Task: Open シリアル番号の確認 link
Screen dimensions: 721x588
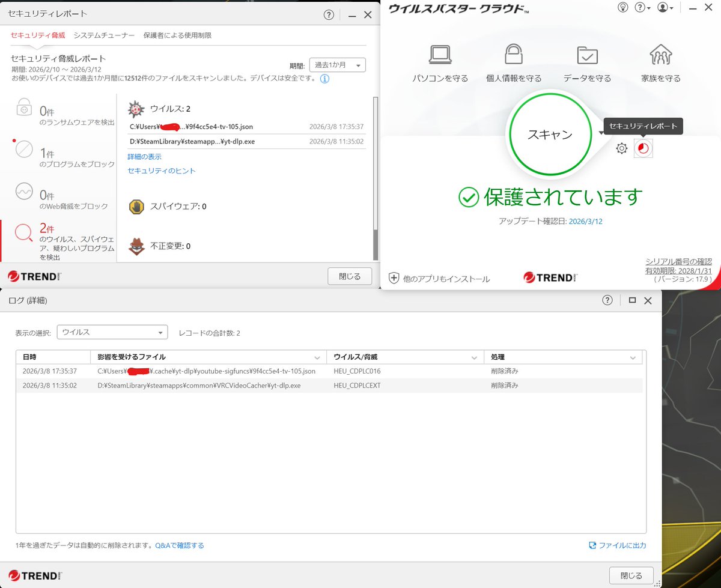Action: tap(678, 261)
